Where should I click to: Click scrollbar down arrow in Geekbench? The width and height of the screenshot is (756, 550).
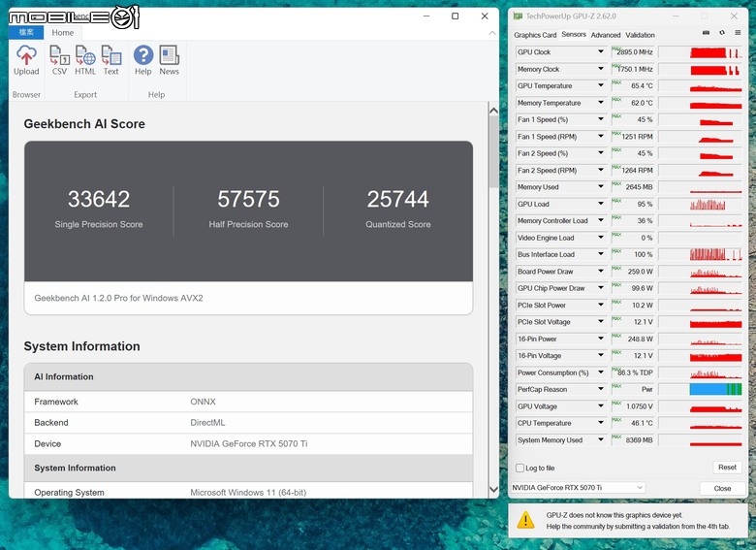[493, 489]
